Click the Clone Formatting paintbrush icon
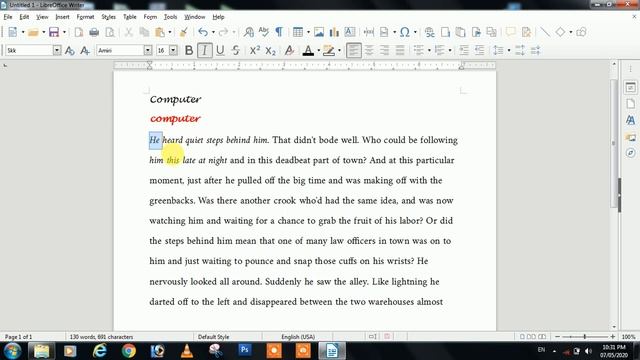This screenshot has height=360, width=640. click(x=184, y=32)
